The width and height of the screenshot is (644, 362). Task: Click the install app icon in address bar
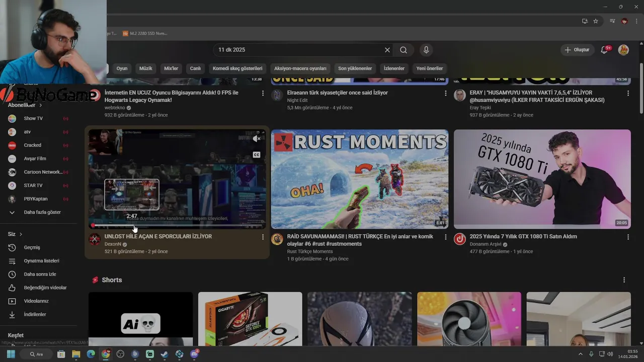point(585,21)
